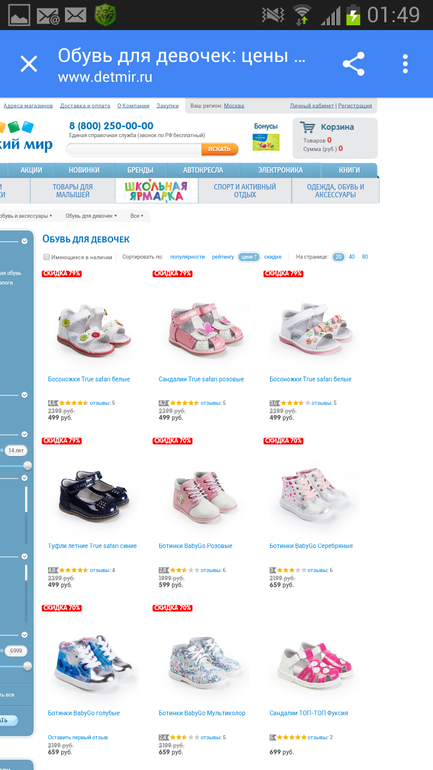Click the orange Искать search button
Viewport: 433px width, 770px height.
point(219,149)
